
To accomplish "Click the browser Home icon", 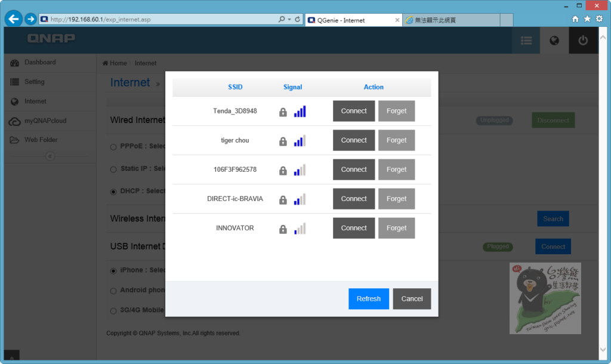I will 575,18.
